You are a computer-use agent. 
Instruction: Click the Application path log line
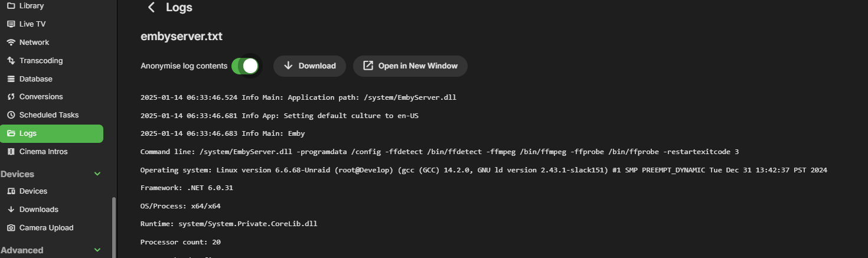click(298, 97)
